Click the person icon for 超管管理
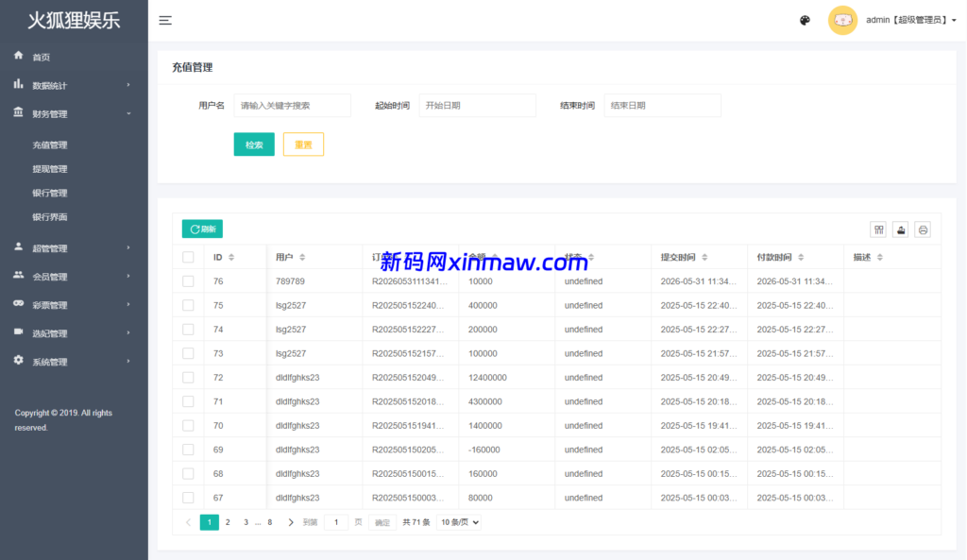The height and width of the screenshot is (560, 967). [19, 246]
